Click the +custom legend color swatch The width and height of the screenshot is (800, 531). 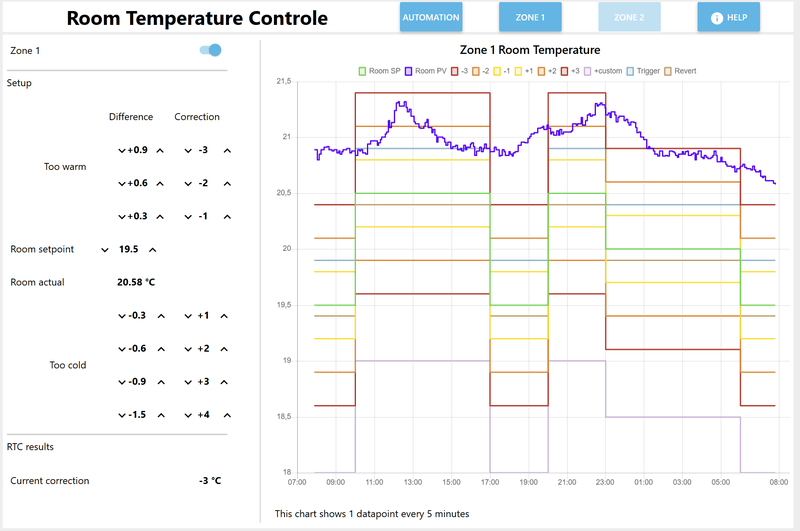point(587,71)
